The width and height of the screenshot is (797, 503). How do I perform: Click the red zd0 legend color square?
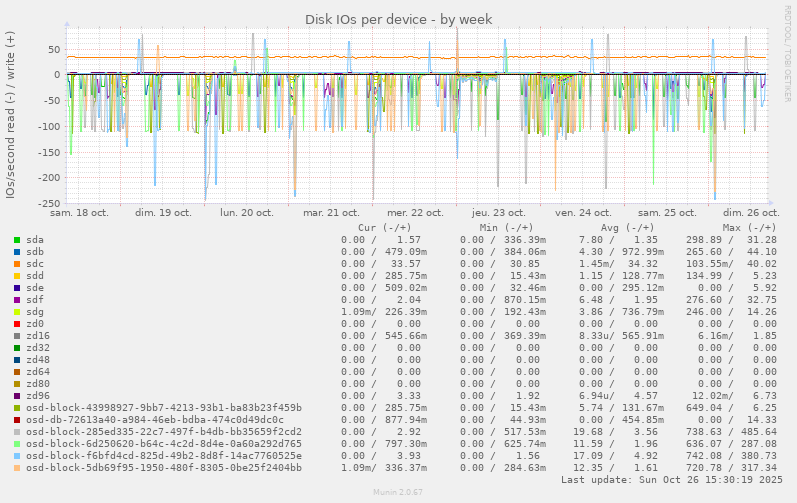[17, 324]
